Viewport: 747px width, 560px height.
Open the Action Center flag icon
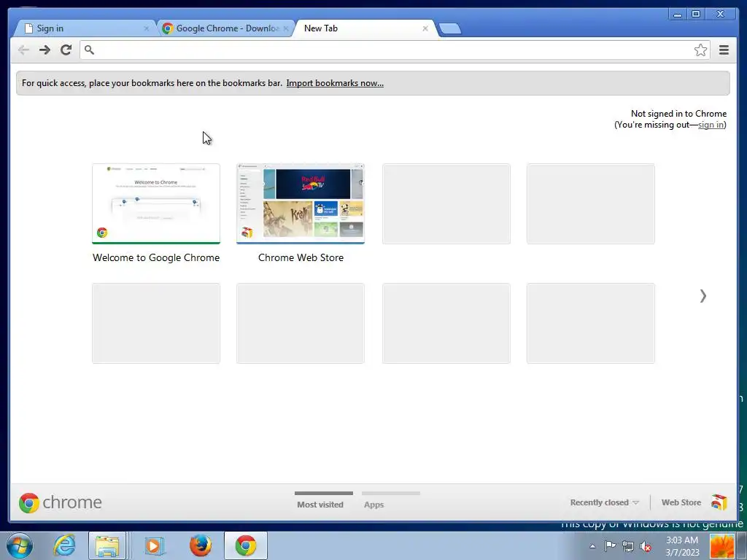[610, 546]
